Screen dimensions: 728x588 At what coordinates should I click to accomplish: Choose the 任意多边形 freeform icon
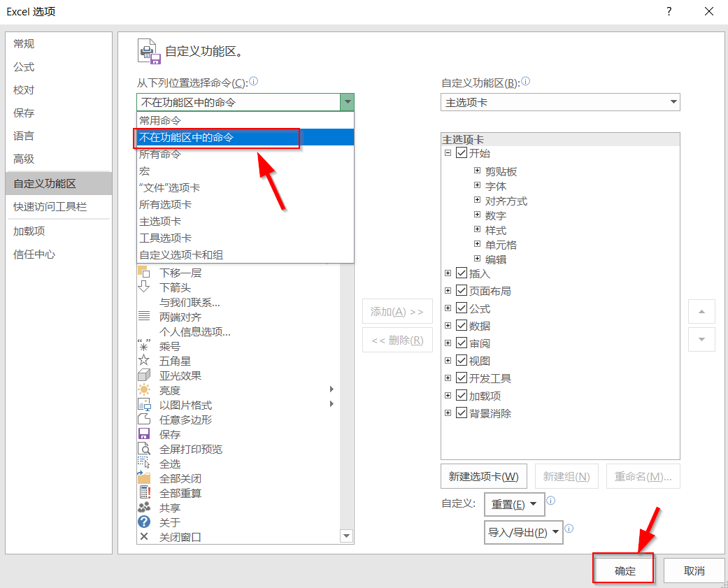[x=144, y=419]
